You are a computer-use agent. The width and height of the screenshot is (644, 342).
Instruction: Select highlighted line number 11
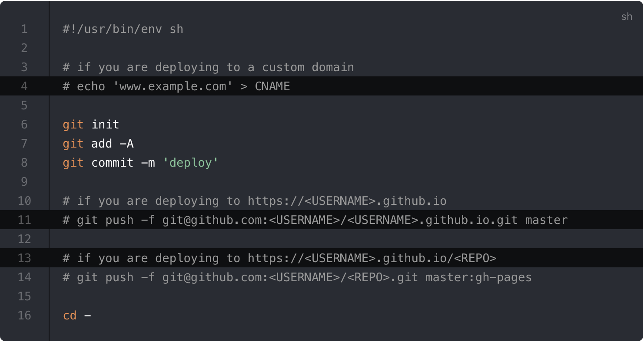(24, 220)
